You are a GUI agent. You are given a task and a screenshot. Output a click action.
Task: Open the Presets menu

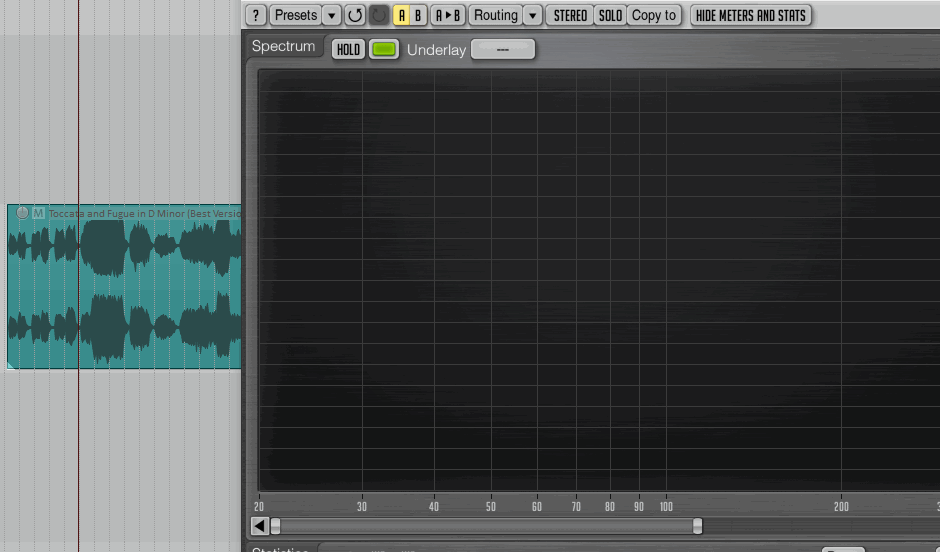pyautogui.click(x=295, y=15)
